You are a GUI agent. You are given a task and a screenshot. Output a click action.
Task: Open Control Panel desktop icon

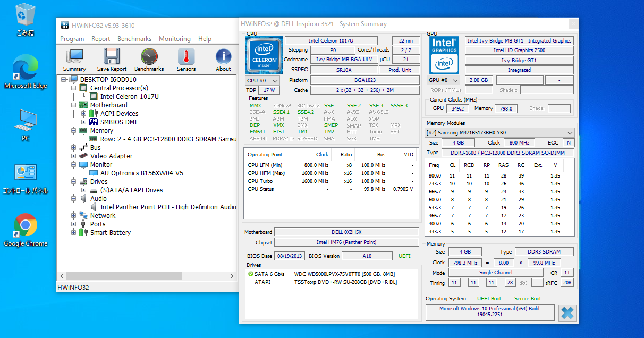pyautogui.click(x=26, y=179)
